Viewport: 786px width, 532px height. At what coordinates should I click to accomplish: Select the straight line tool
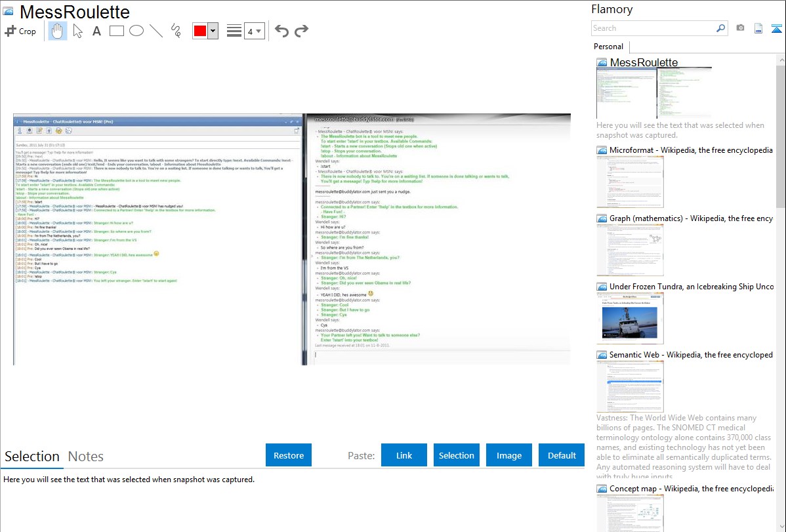click(156, 31)
